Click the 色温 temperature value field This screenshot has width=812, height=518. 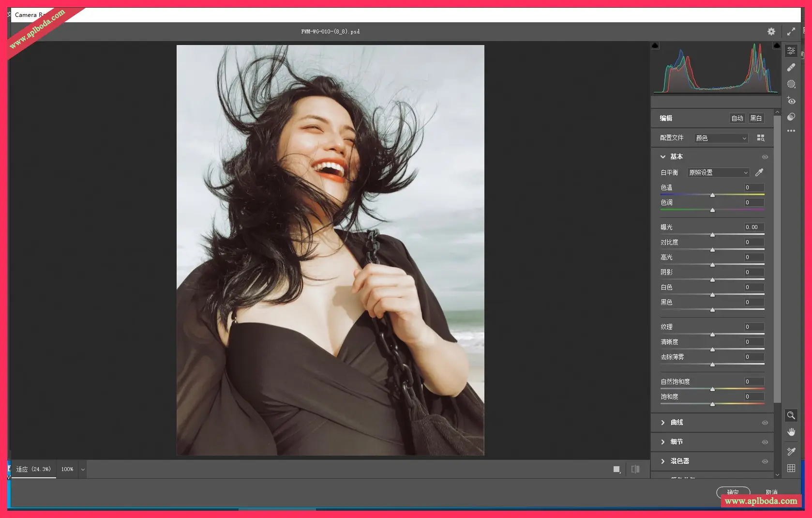[754, 187]
